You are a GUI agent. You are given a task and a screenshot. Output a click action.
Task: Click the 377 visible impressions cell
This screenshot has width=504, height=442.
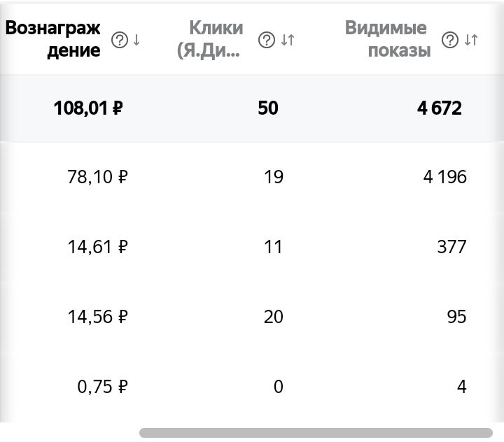click(452, 246)
